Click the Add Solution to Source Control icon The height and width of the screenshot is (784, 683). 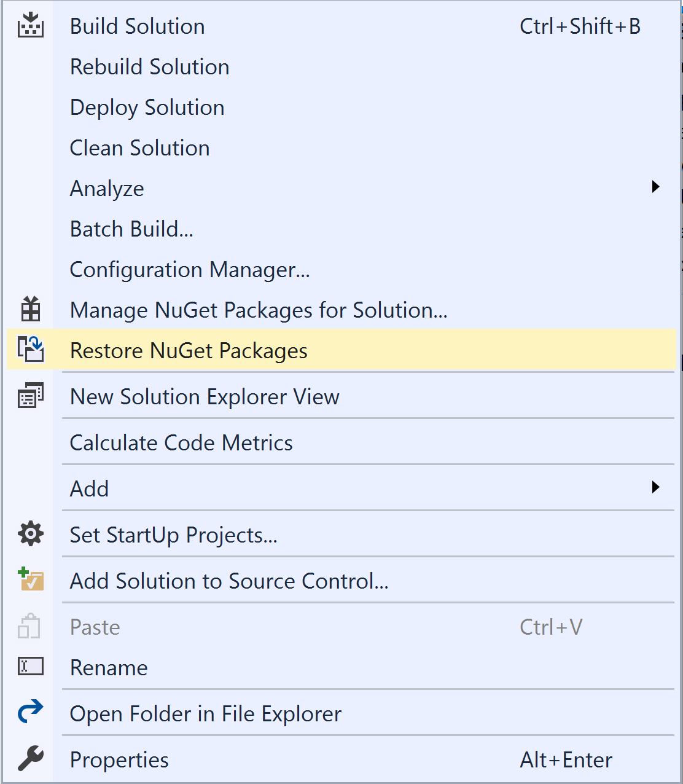(30, 580)
